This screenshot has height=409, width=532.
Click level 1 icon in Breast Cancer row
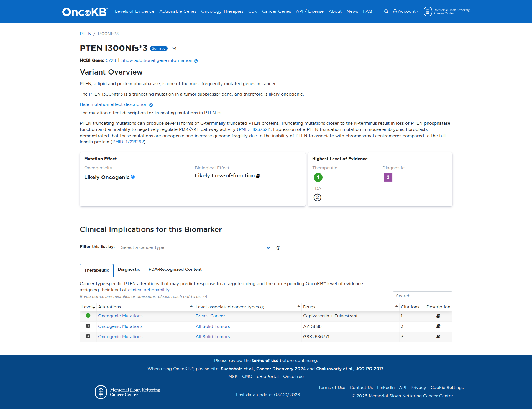pos(88,315)
